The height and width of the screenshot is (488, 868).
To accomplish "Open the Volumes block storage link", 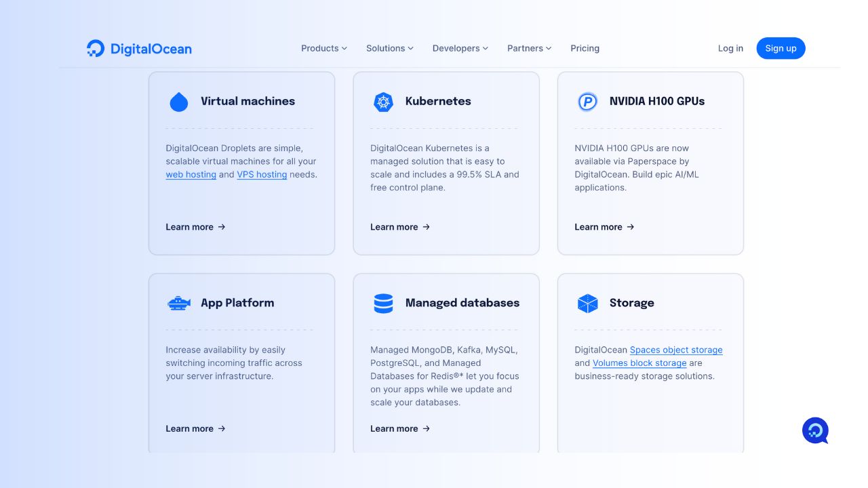I will pos(639,363).
